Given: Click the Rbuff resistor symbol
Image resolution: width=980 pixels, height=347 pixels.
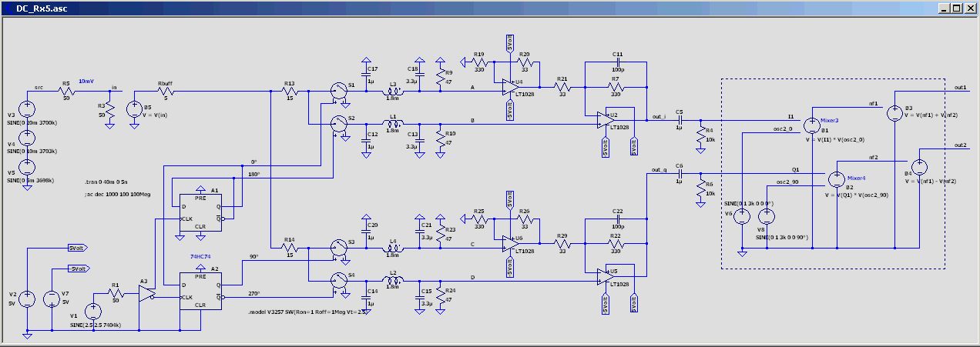Looking at the screenshot, I should point(166,92).
